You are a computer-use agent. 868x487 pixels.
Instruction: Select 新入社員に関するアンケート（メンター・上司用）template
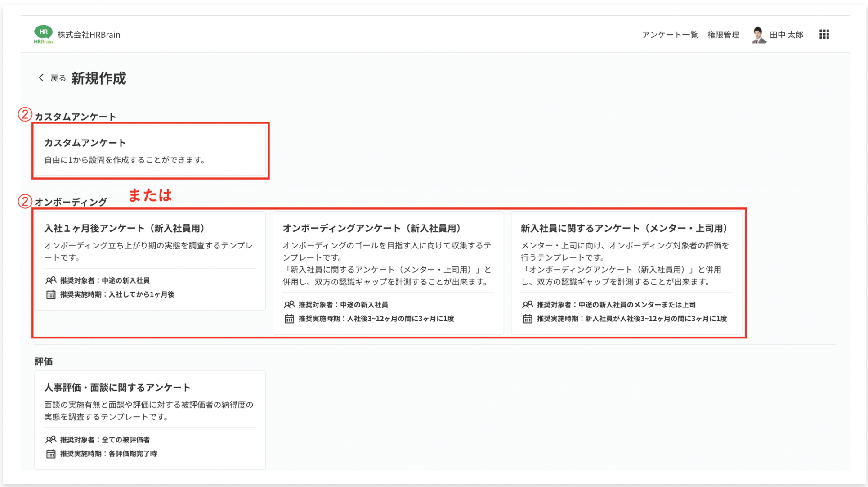point(627,273)
